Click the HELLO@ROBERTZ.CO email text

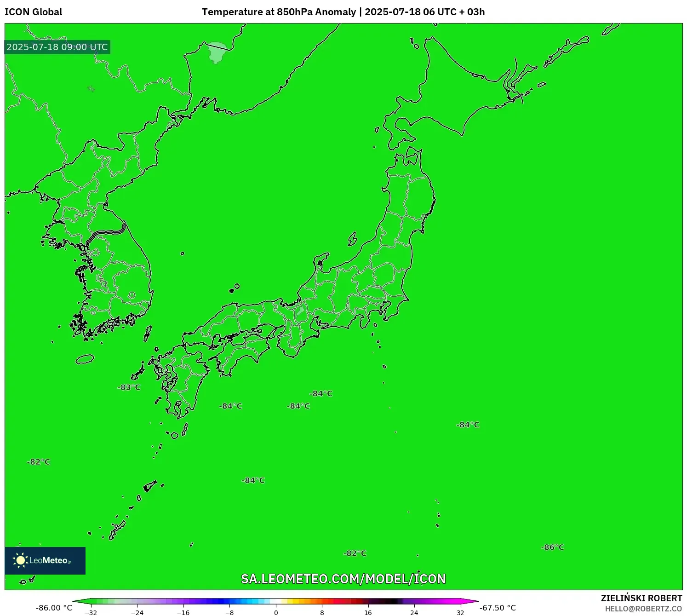(643, 609)
